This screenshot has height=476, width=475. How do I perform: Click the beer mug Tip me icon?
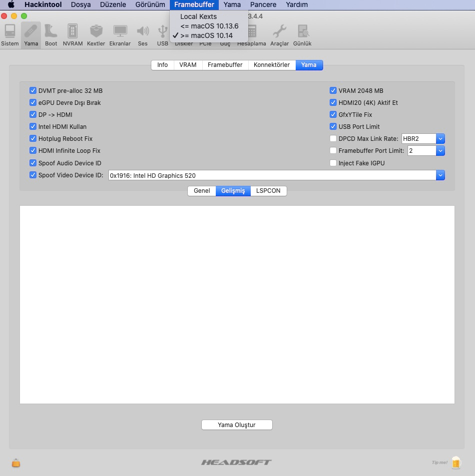(456, 463)
